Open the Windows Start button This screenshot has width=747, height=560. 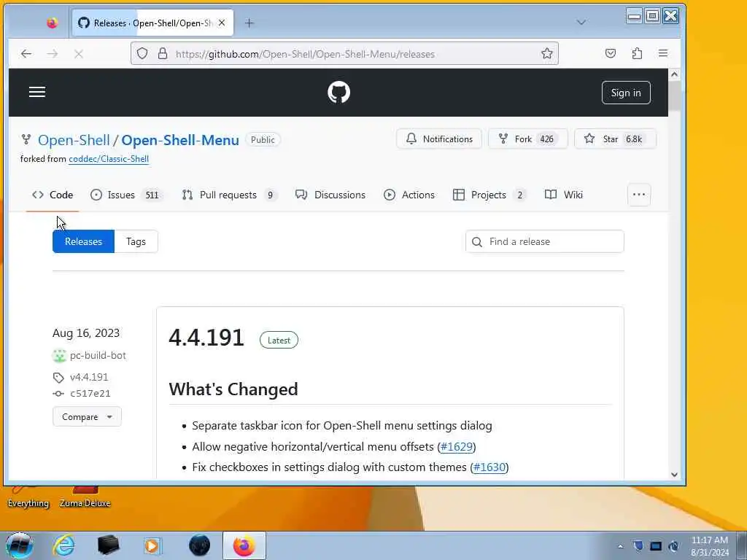(19, 545)
